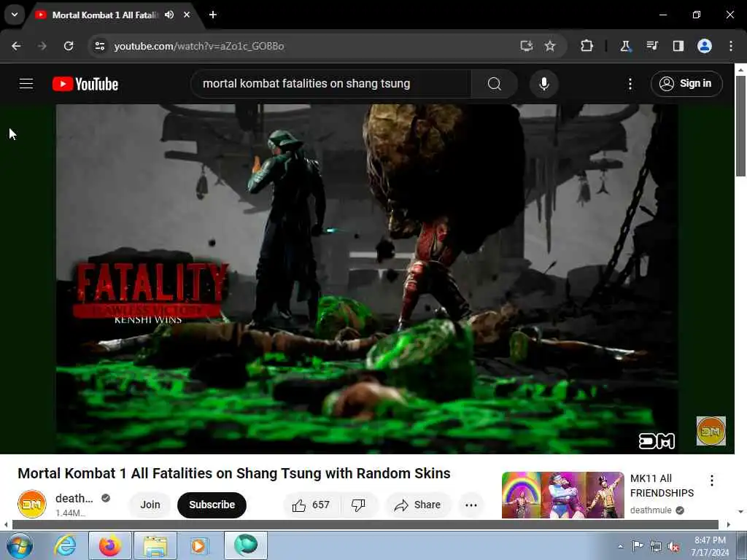This screenshot has width=747, height=560.
Task: Open network tray icon
Action: pyautogui.click(x=656, y=547)
